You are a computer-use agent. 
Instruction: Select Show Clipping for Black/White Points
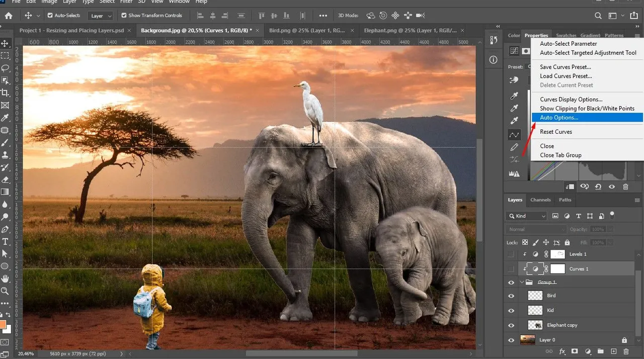point(587,109)
